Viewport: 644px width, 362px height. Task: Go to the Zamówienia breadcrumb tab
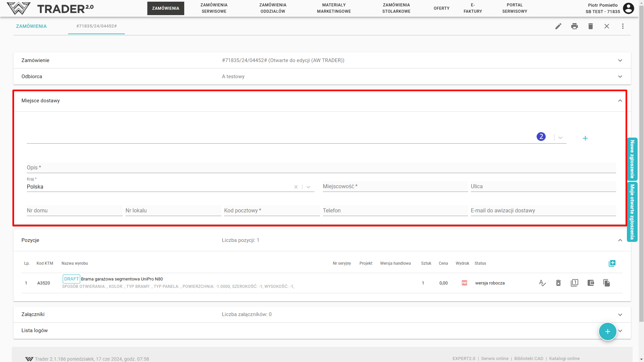31,26
